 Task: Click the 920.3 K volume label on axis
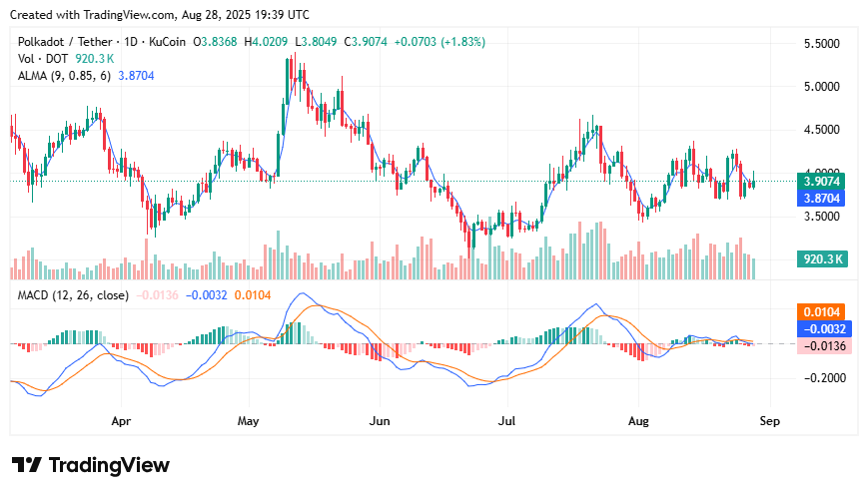[823, 258]
